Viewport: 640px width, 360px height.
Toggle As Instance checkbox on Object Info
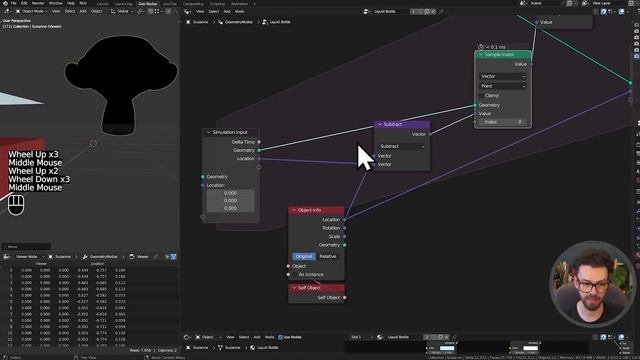coord(295,275)
